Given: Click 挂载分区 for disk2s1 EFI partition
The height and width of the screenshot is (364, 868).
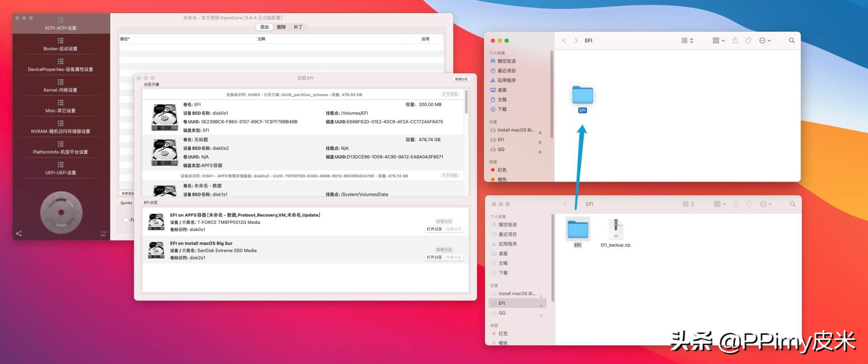Looking at the screenshot, I should point(453,257).
